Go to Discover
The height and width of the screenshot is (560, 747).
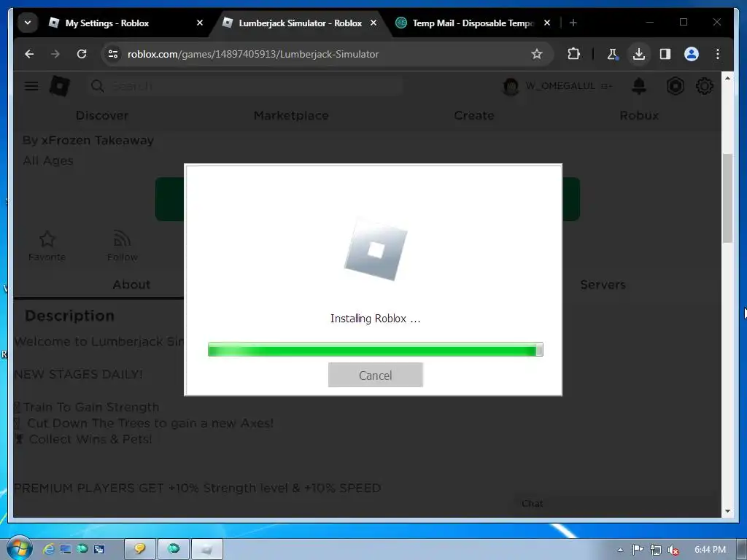(x=102, y=116)
